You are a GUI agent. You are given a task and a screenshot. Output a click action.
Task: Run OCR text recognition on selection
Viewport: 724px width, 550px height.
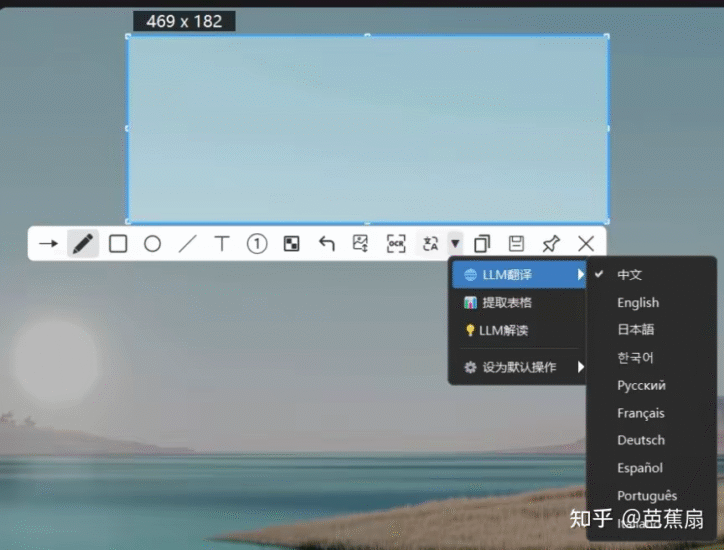pos(396,243)
